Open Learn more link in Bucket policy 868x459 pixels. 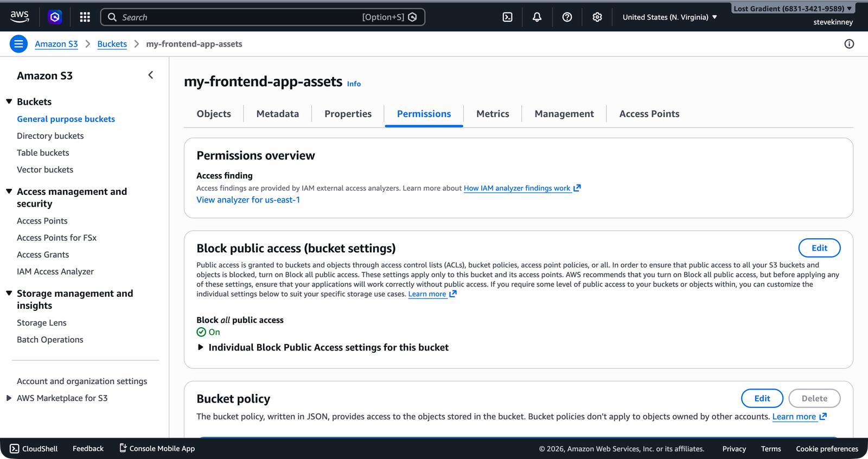[794, 416]
